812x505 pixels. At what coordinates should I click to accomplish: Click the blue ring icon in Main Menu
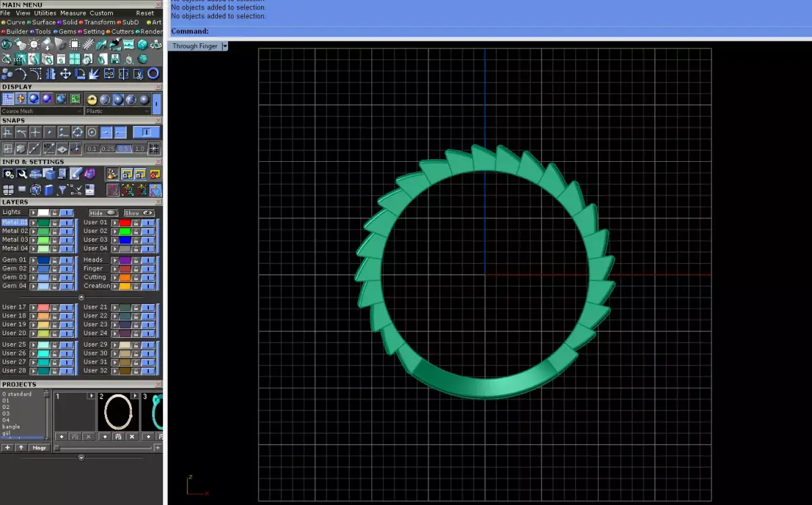154,74
